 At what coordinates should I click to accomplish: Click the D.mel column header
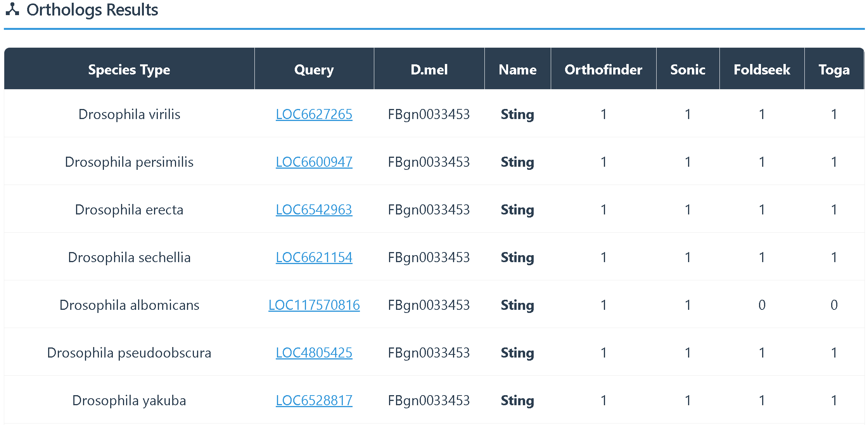tap(429, 70)
